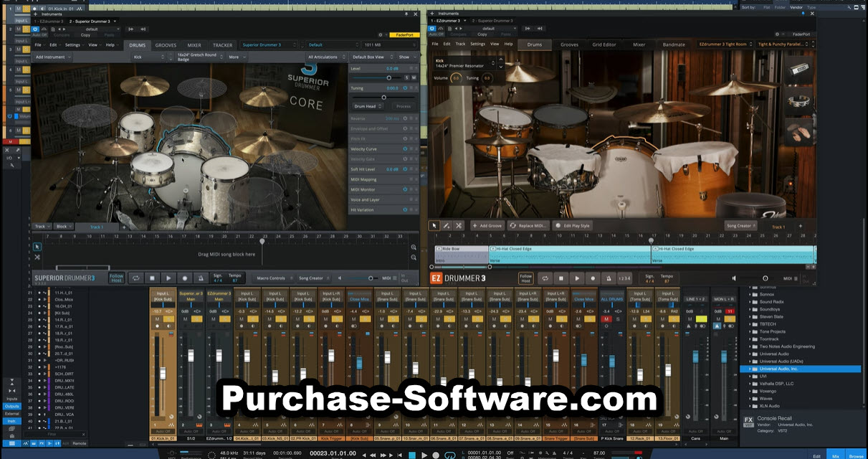This screenshot has width=868, height=459.
Task: Select Universal Audio (UADx) in the browser list
Action: point(781,361)
